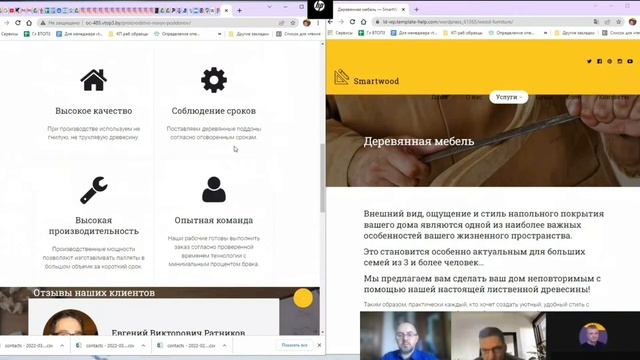Go back in the right browser window

coord(330,22)
